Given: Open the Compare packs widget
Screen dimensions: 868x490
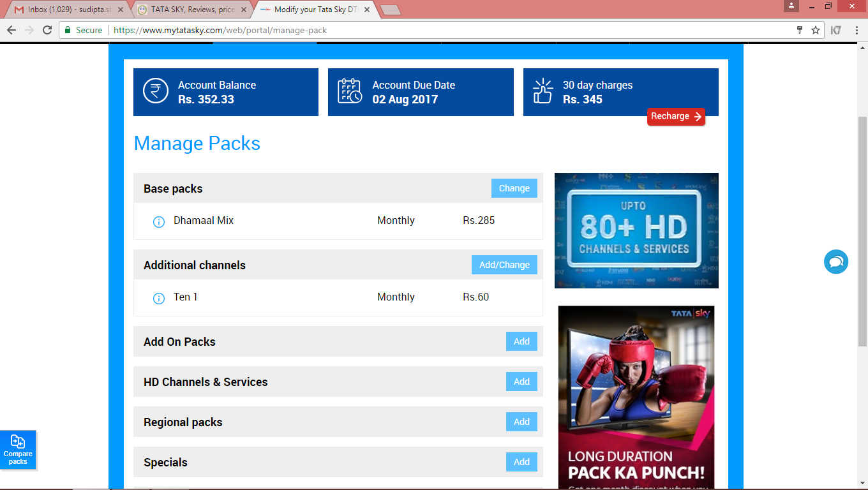Looking at the screenshot, I should pos(18,450).
